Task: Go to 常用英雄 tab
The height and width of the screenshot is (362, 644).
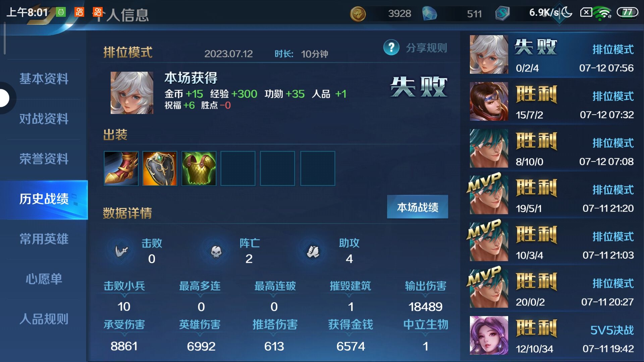Action: click(44, 239)
